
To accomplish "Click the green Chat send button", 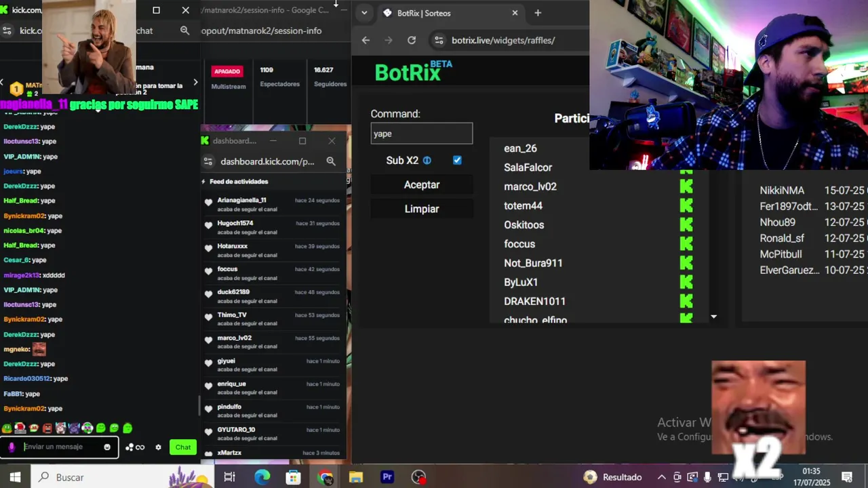I will point(183,447).
